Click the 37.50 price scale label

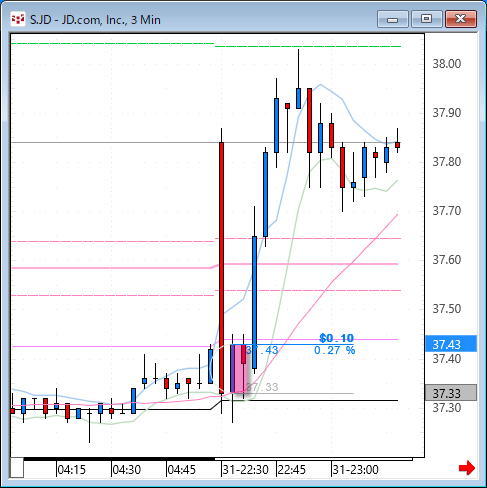447,309
